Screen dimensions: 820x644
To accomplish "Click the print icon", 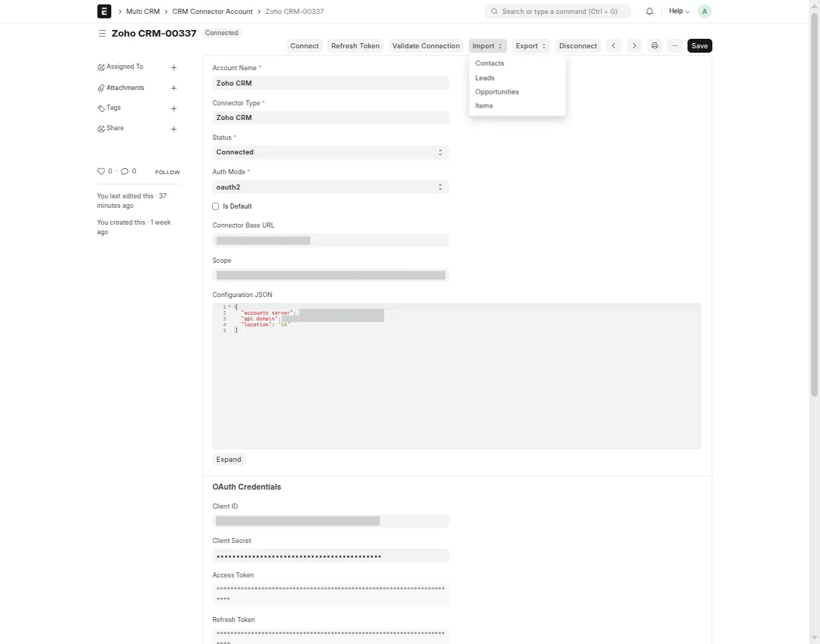I will [x=655, y=45].
